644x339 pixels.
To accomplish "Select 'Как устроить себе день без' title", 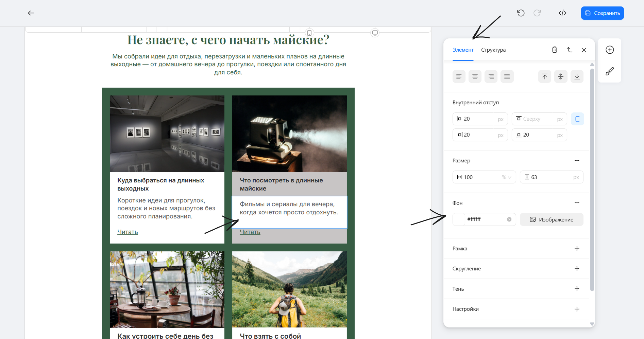I will click(165, 336).
